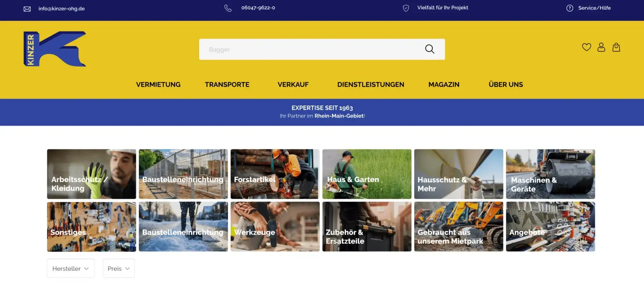The height and width of the screenshot is (286, 644).
Task: Expand the Hersteller filter dropdown
Action: click(x=70, y=268)
